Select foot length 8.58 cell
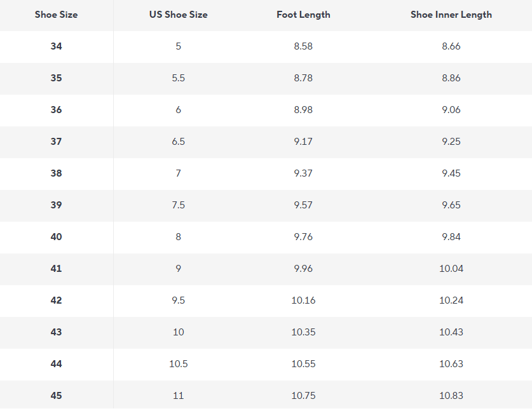This screenshot has height=411, width=532. pyautogui.click(x=303, y=46)
